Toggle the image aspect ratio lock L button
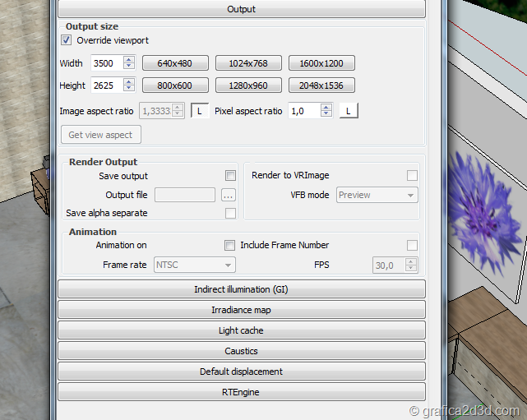 tap(200, 111)
